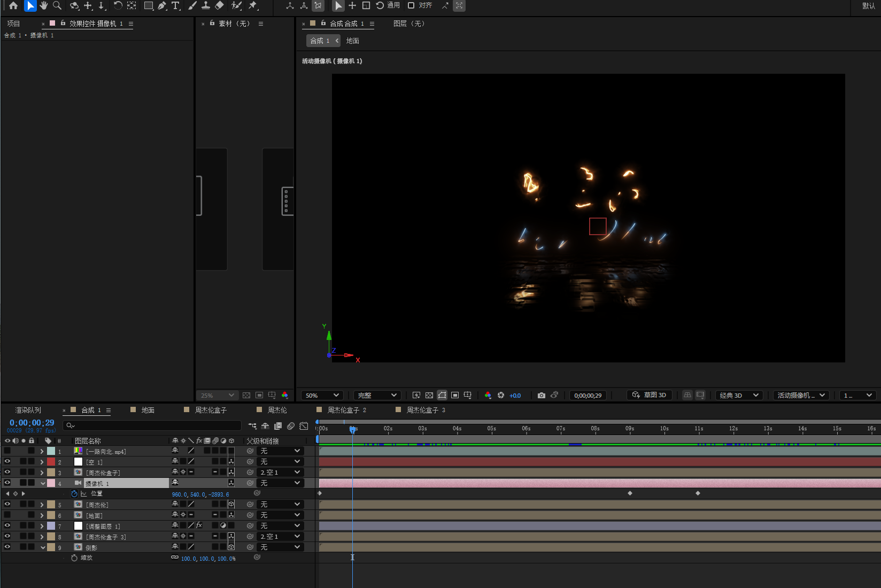The height and width of the screenshot is (588, 881).
Task: Open the 50% magnification dropdown
Action: 322,396
